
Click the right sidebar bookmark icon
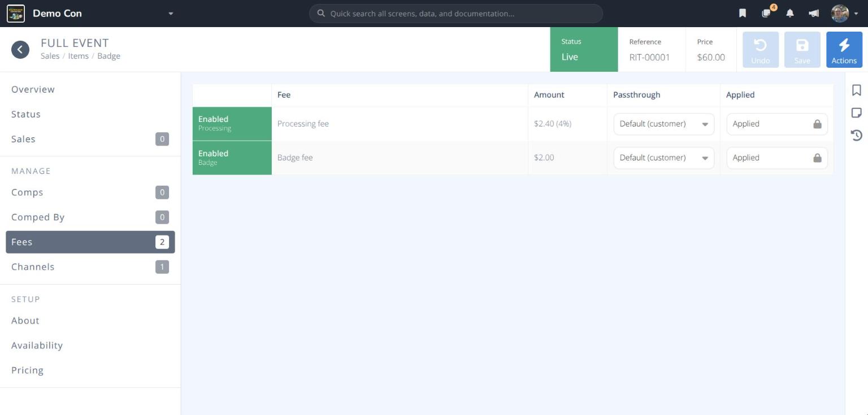857,90
